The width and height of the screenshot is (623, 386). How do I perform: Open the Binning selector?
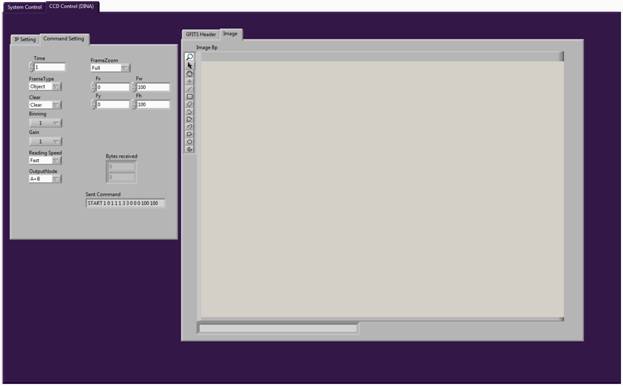(45, 123)
